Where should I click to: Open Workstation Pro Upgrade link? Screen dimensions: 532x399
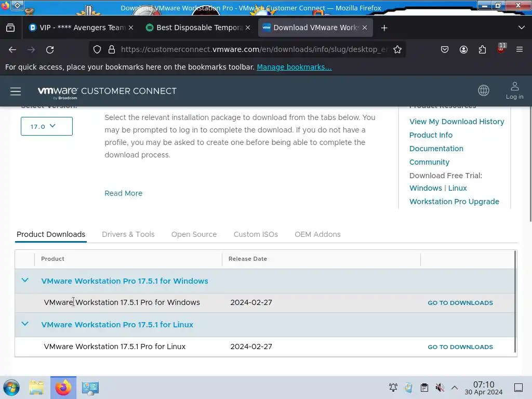[454, 202]
